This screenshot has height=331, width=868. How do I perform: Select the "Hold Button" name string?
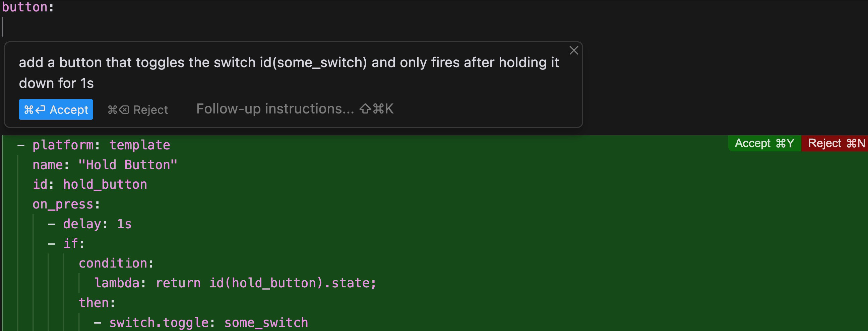(x=127, y=165)
